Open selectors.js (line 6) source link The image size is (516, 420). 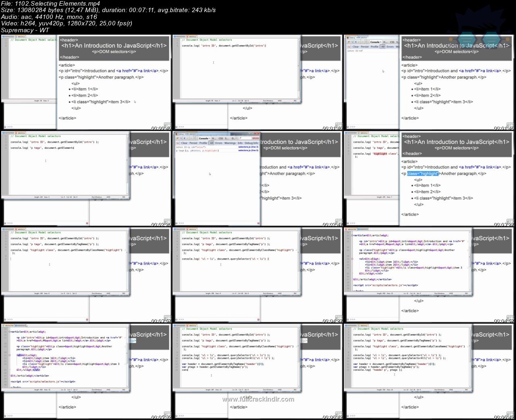[248, 150]
